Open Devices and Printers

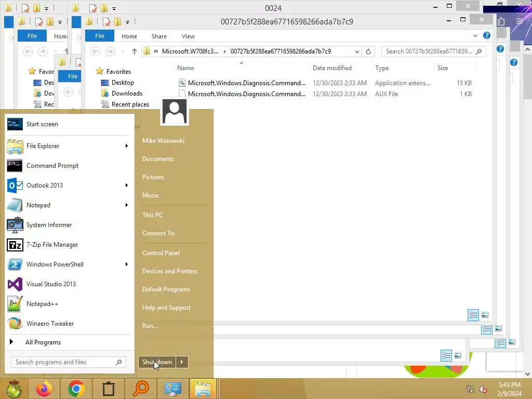click(x=170, y=271)
